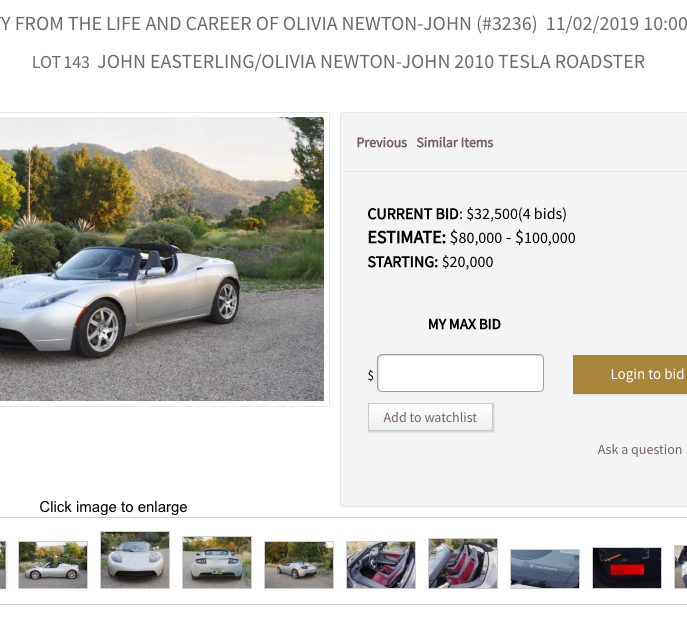Viewport: 687px width, 628px height.
Task: Select the open-top red seats thumbnail
Action: [x=463, y=563]
